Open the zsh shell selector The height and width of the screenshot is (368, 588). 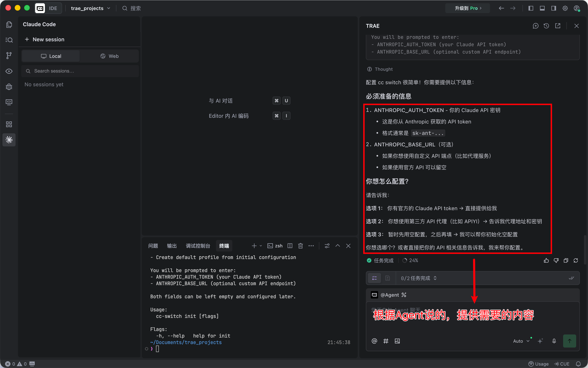click(275, 246)
